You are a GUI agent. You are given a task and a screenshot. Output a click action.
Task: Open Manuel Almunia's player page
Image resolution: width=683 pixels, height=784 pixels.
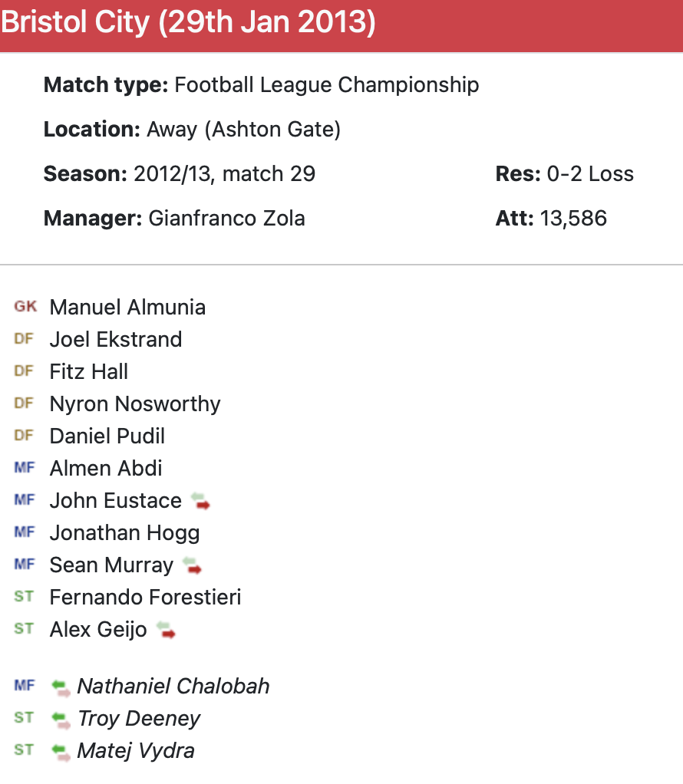click(x=127, y=308)
